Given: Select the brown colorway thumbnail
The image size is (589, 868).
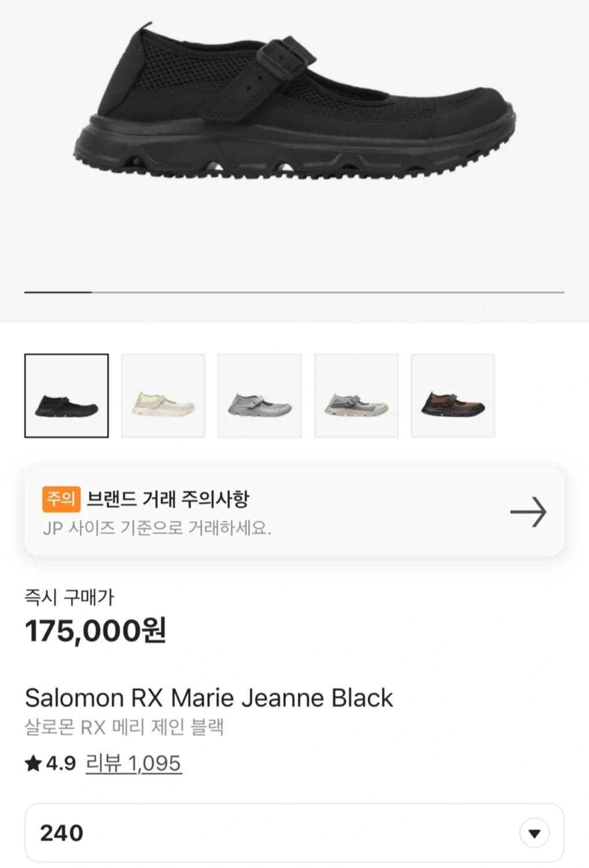Looking at the screenshot, I should coord(453,396).
